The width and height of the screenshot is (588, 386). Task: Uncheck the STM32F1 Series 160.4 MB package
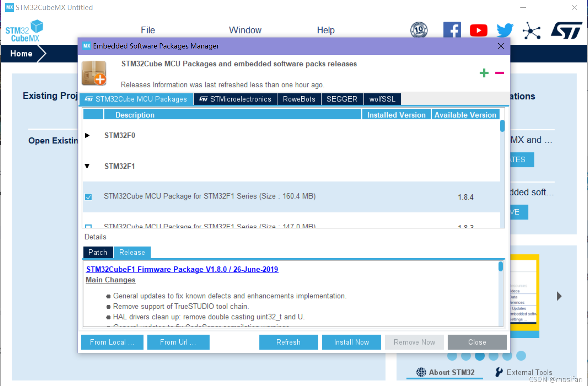tap(89, 197)
